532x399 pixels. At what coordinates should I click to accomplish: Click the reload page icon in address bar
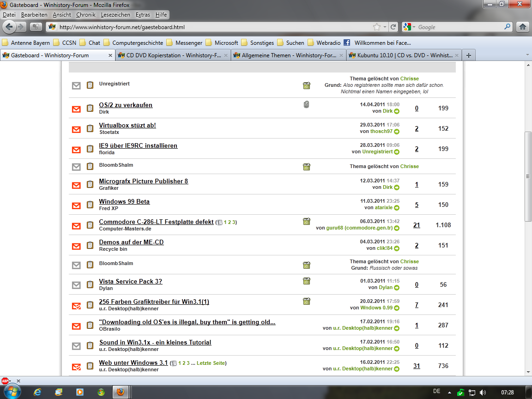[393, 27]
